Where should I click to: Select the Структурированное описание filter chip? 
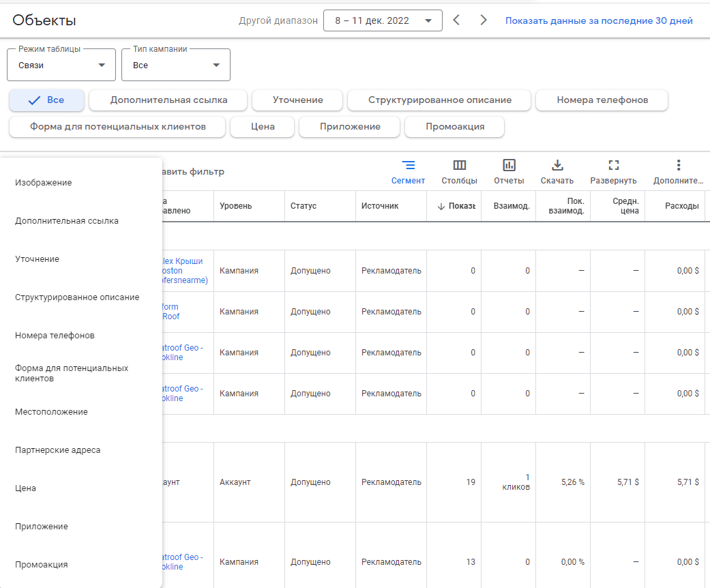[439, 100]
